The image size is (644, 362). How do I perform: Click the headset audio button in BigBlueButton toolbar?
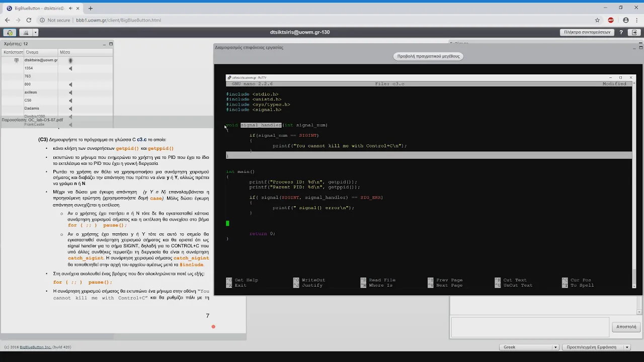[x=10, y=32]
